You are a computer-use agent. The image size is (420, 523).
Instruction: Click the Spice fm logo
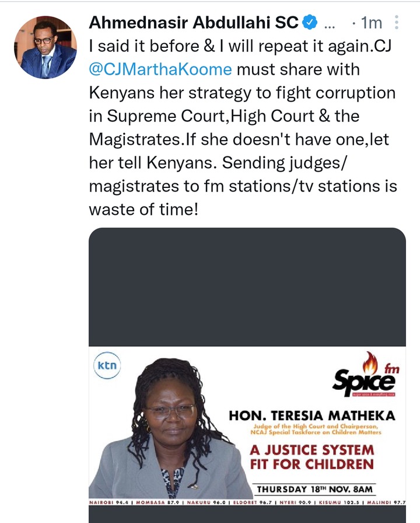coord(366,374)
